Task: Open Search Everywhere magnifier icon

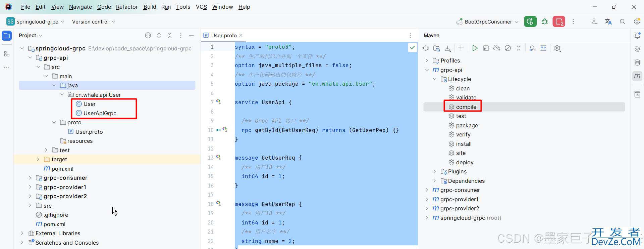Action: click(623, 22)
